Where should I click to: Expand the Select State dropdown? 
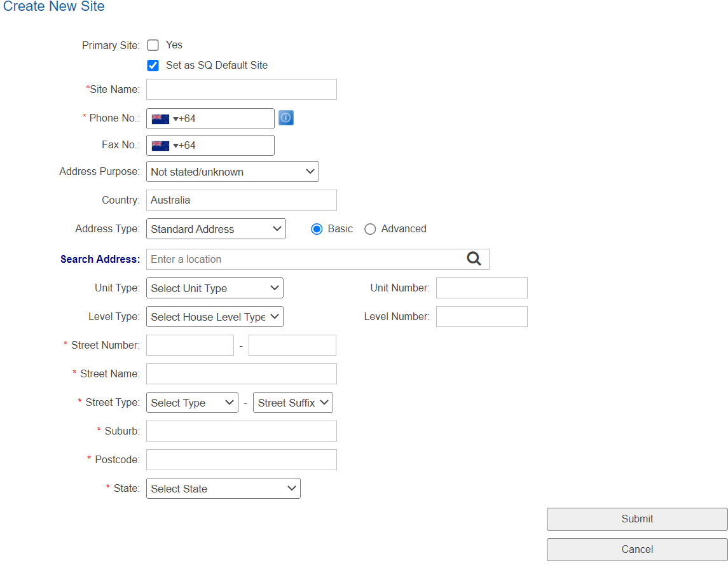(x=223, y=489)
